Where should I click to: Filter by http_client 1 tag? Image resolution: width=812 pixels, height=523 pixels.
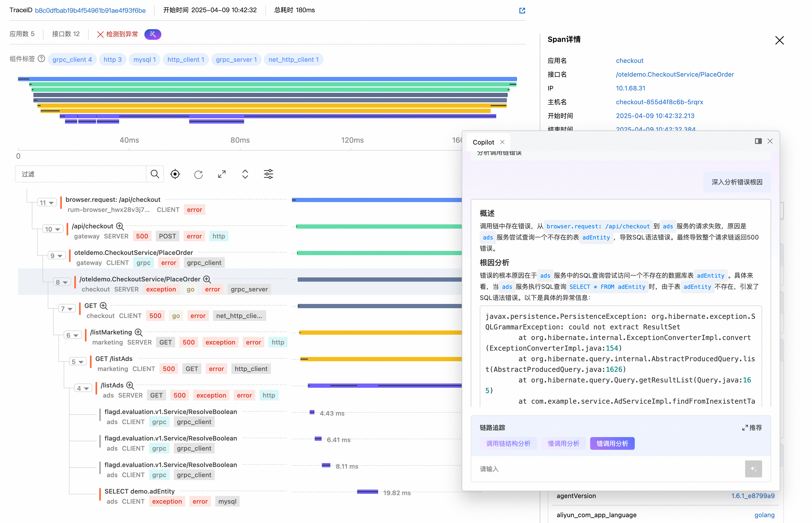tap(185, 59)
